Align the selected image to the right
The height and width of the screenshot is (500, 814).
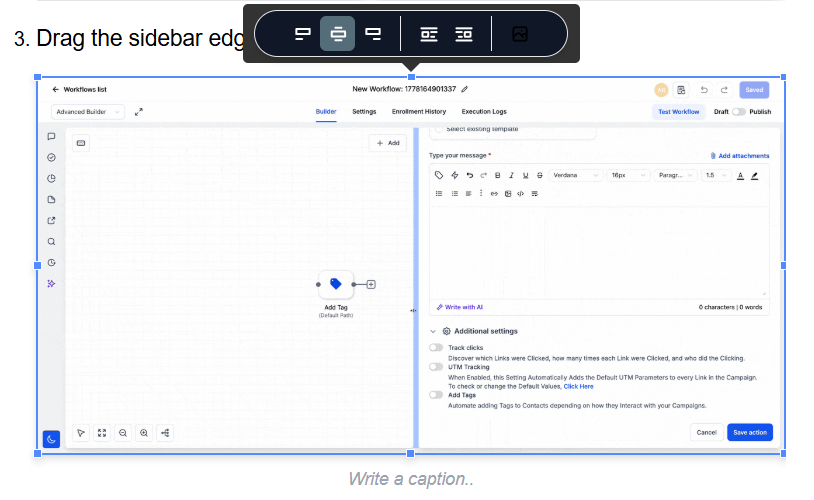[373, 34]
